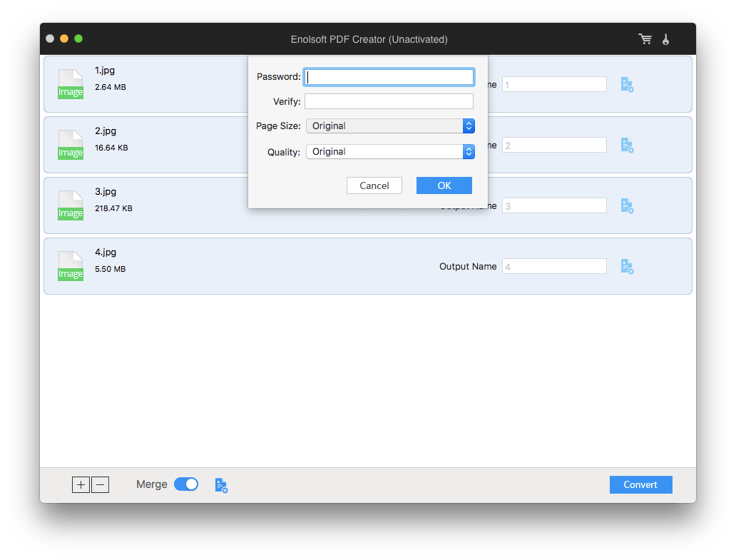
Task: Select the 2.jpg file name
Action: point(106,131)
